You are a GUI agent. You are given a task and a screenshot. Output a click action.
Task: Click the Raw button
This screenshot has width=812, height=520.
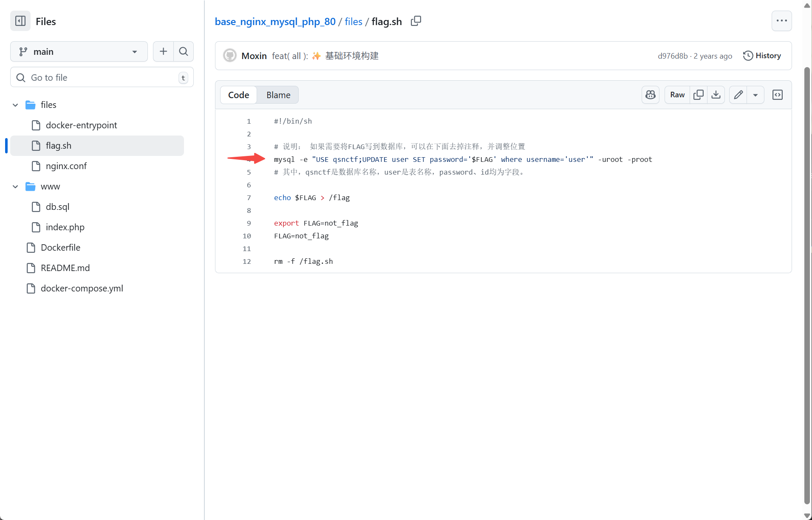coord(677,95)
